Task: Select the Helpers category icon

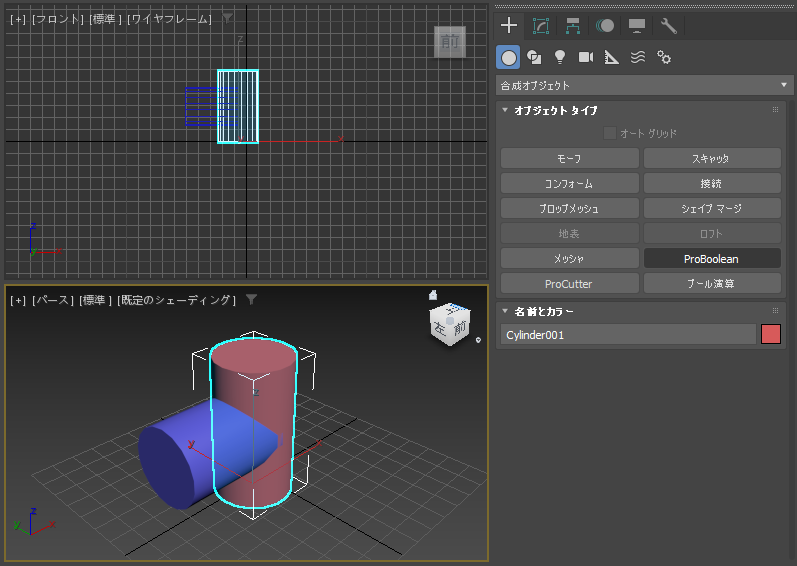Action: pyautogui.click(x=611, y=57)
